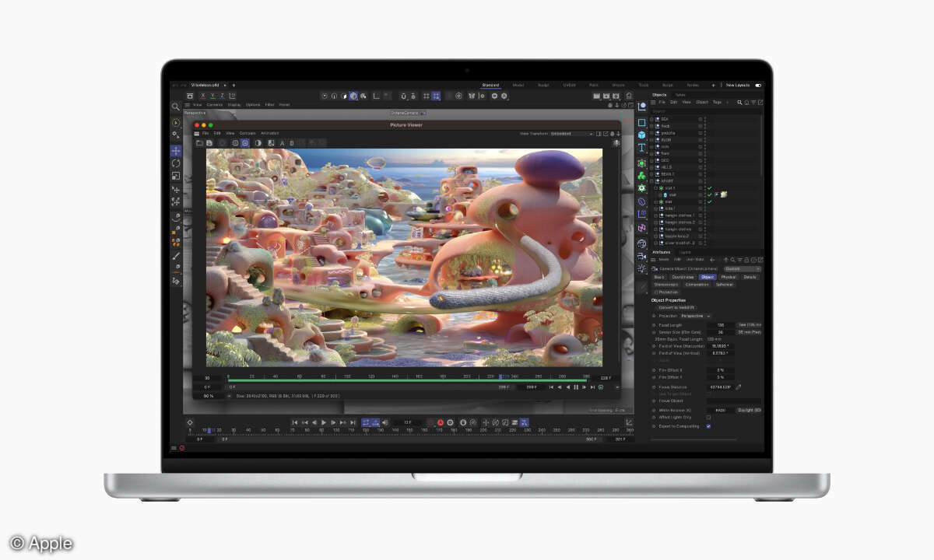
Task: Open the Tags menu in Objects manager
Action: (717, 102)
